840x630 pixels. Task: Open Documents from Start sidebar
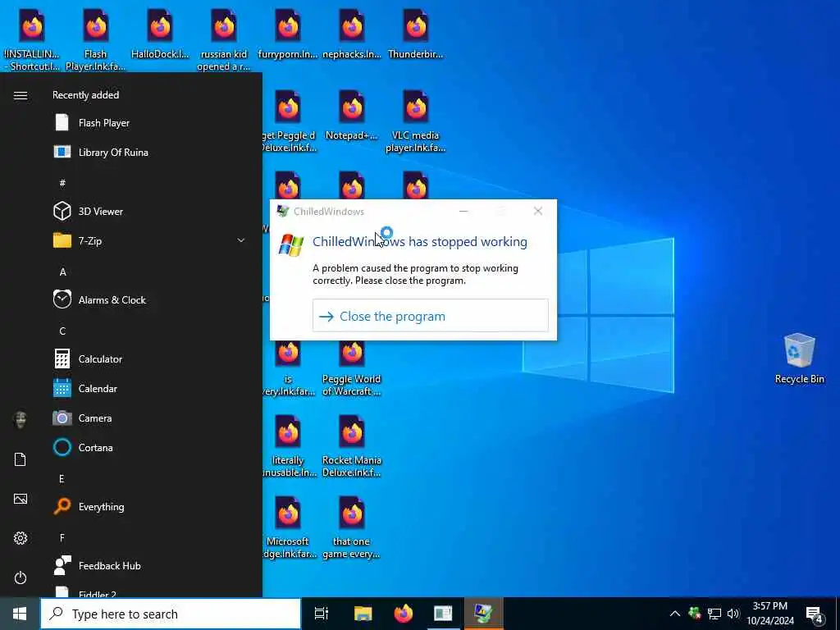pyautogui.click(x=21, y=459)
